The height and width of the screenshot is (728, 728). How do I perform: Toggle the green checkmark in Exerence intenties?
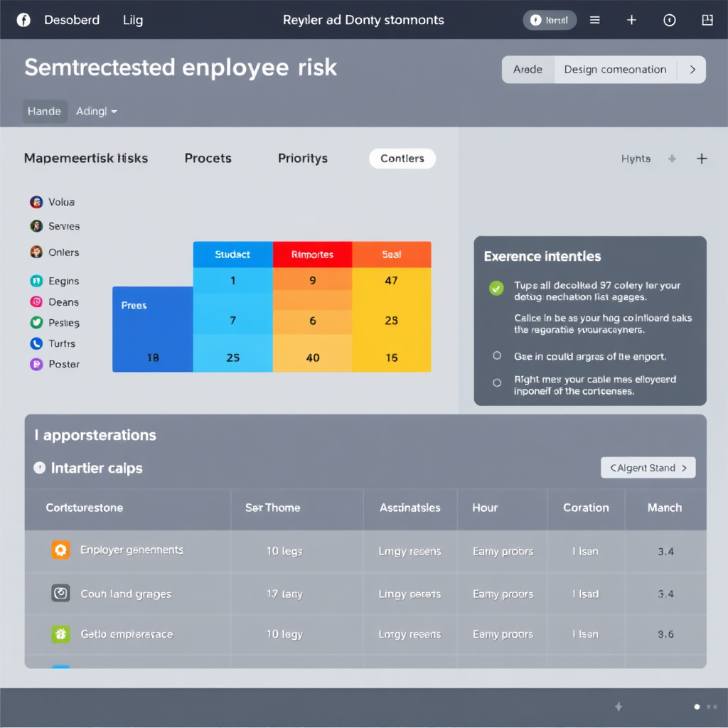[x=496, y=288]
